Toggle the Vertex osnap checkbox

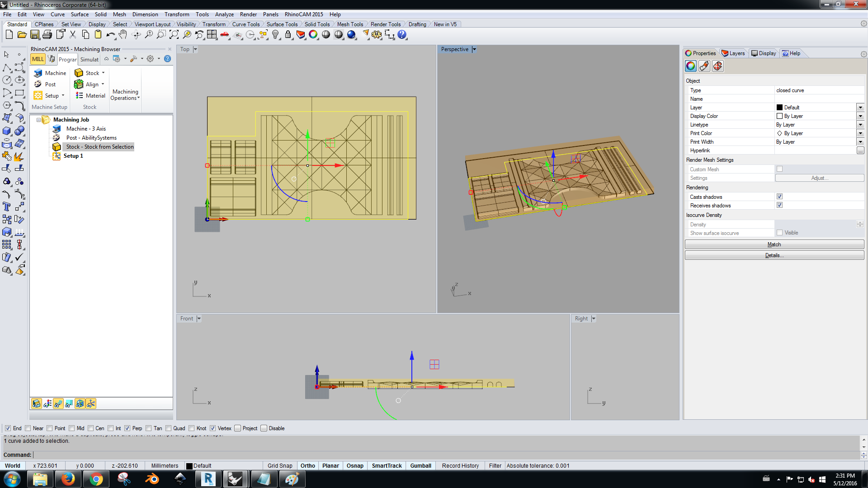click(213, 428)
